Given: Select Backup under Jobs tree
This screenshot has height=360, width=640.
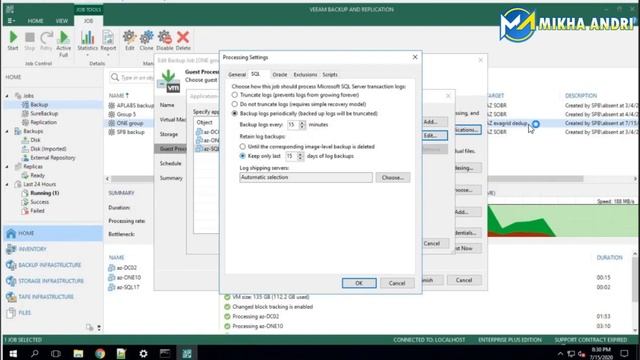Looking at the screenshot, I should point(39,105).
